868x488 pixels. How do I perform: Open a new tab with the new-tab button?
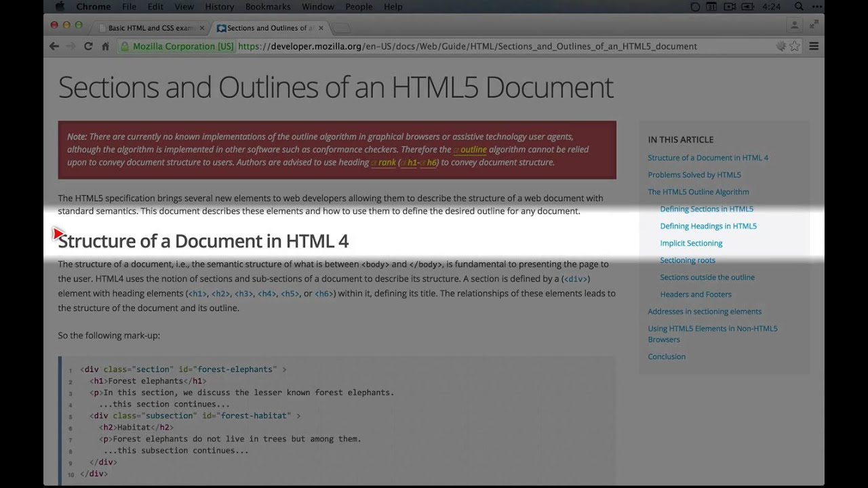tap(342, 28)
